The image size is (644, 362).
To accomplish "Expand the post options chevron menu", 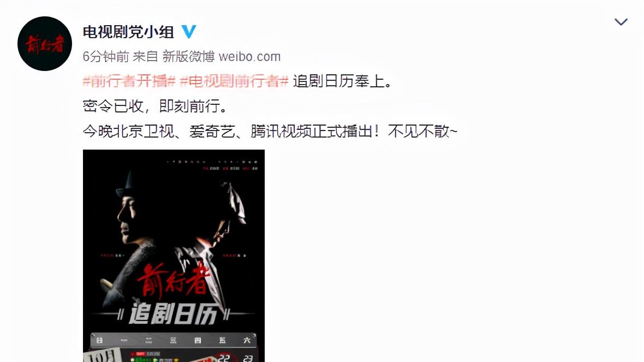I will click(621, 22).
